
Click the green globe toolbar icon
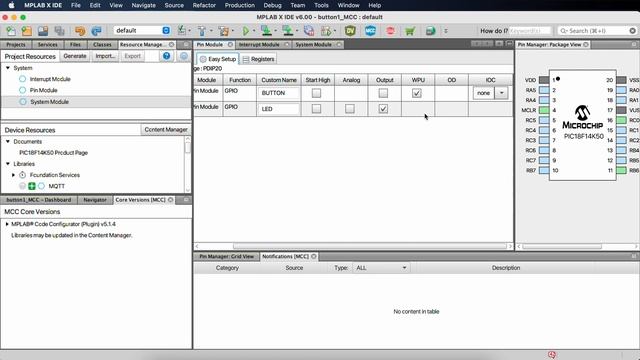[430, 31]
